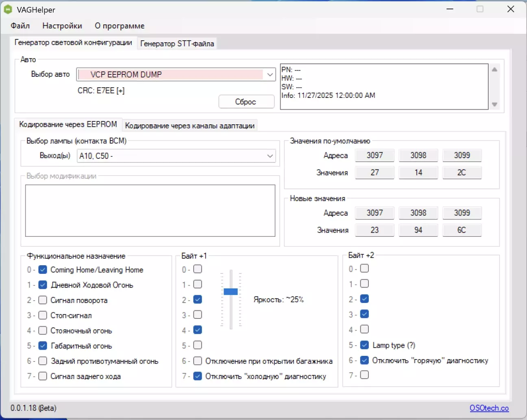Viewport: 527px width, 420px height.
Task: Select Кодирование через каналы адаптации tab
Action: coord(189,126)
